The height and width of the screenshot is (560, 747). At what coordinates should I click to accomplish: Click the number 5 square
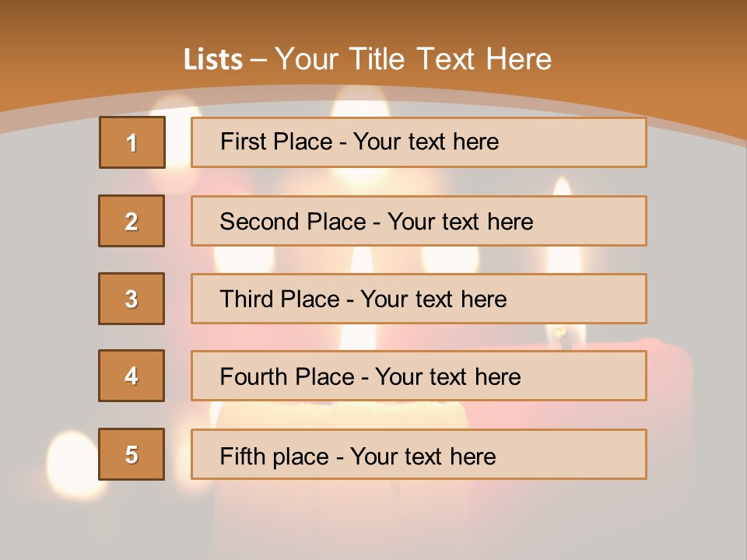click(x=132, y=454)
